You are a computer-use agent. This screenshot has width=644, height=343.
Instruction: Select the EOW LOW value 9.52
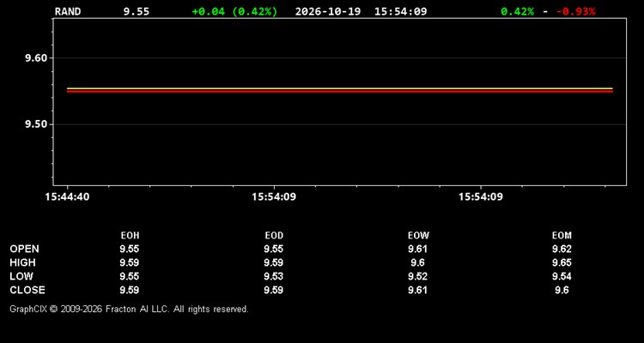(x=417, y=276)
